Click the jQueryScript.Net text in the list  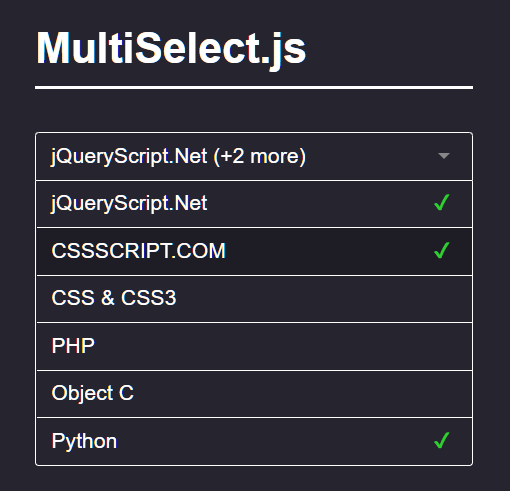[129, 203]
